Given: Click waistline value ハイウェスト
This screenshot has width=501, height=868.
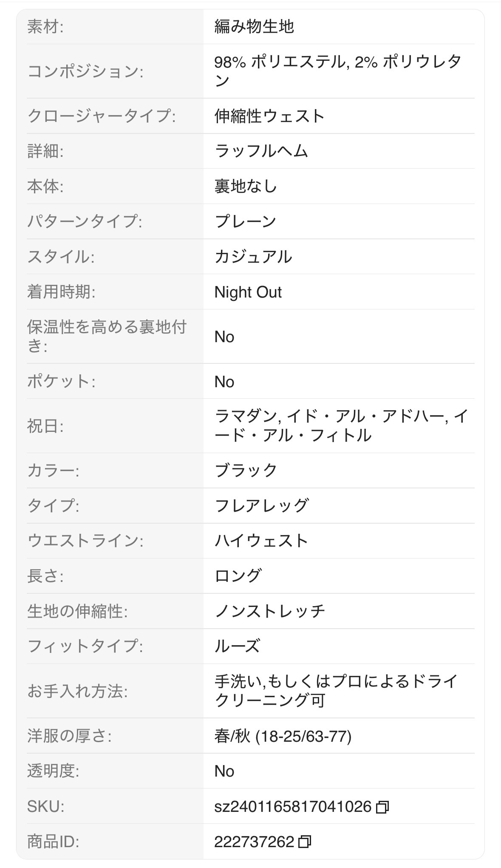Looking at the screenshot, I should click(x=261, y=541).
